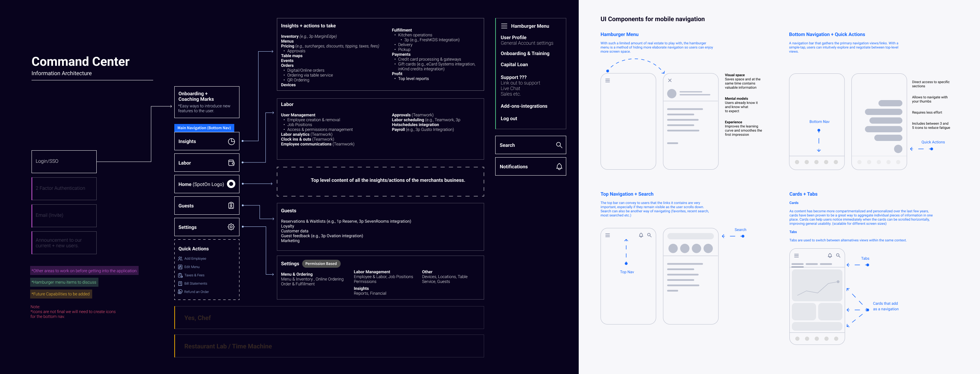Select Capital Loan in hamburger menu list
This screenshot has height=374, width=980.
[514, 65]
